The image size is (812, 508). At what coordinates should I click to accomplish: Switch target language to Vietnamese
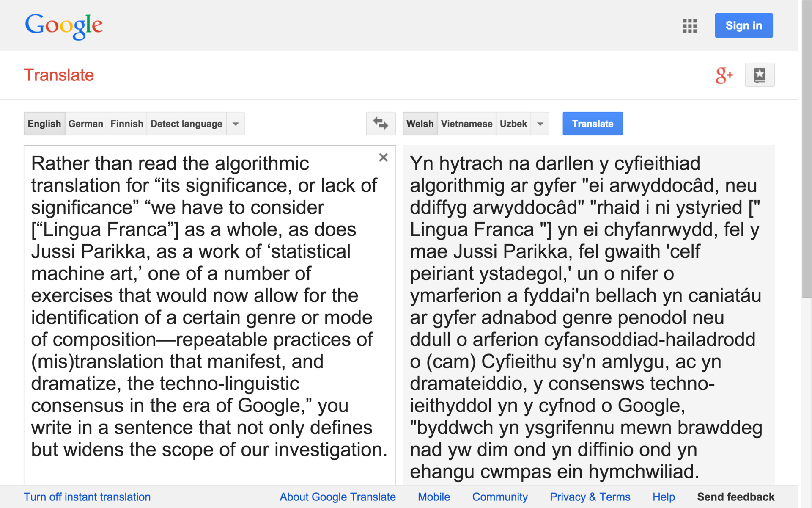coord(466,124)
